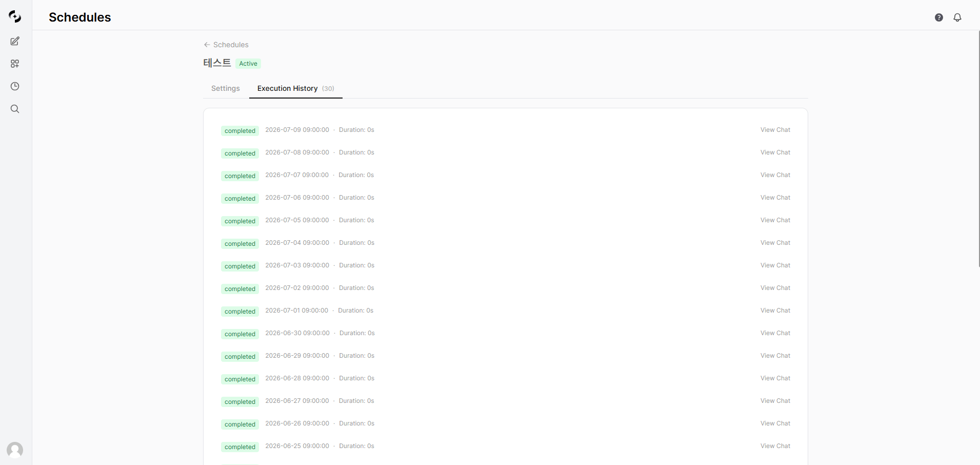Select timestamp 2026-06-26 09:00:00
980x465 pixels.
[297, 423]
